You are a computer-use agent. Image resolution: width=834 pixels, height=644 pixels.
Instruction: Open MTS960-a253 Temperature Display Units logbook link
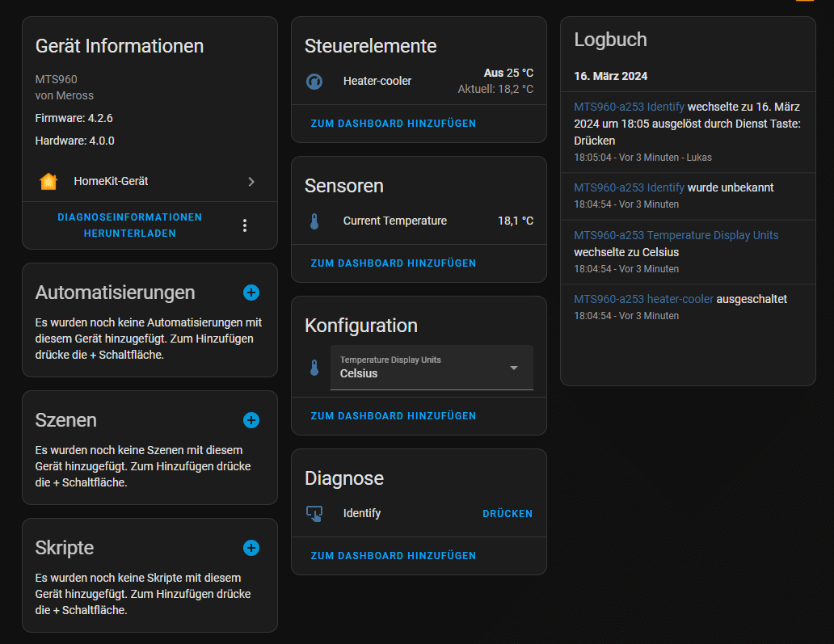pos(676,235)
